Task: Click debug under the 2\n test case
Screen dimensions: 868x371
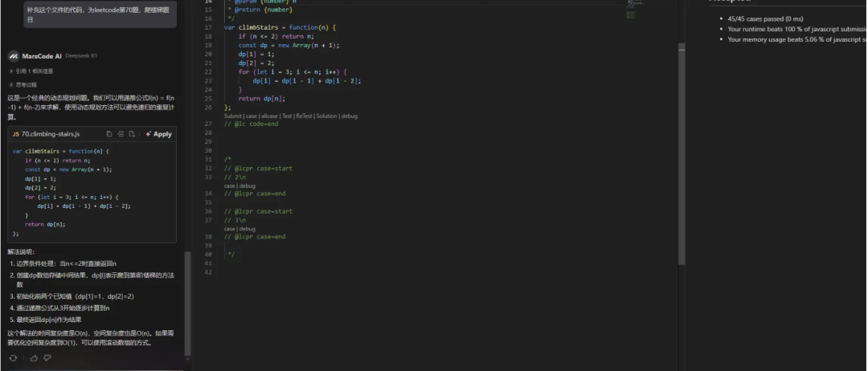Action: coord(248,185)
